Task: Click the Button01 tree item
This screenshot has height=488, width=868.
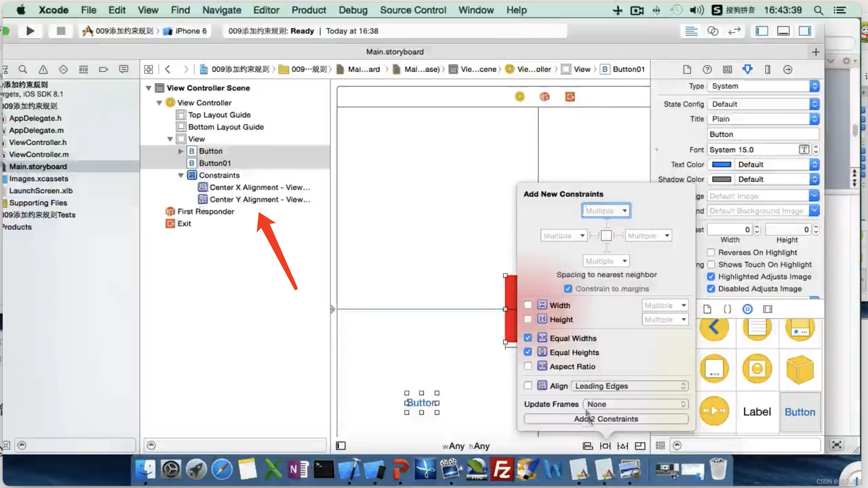Action: 215,163
